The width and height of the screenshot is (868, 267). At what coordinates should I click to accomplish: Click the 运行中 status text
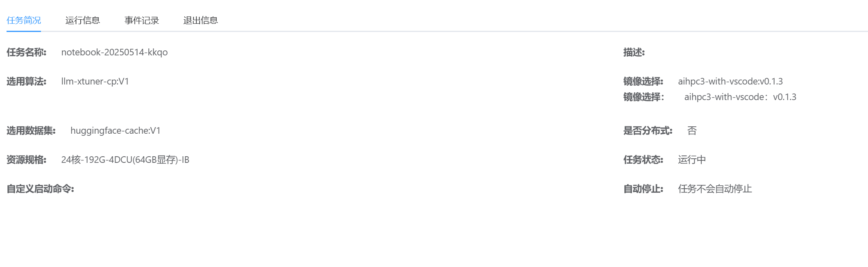[692, 160]
